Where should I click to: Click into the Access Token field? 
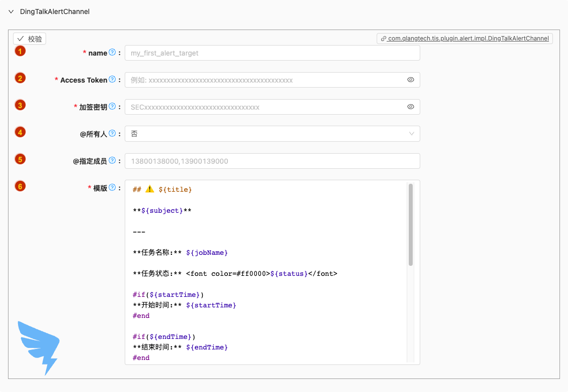pos(265,80)
